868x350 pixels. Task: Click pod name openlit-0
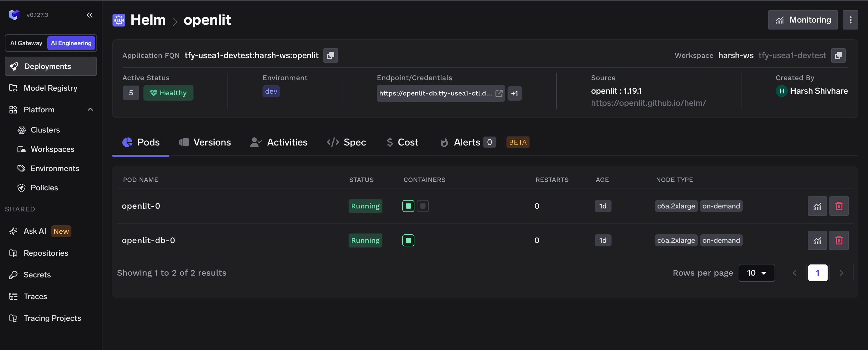point(141,206)
